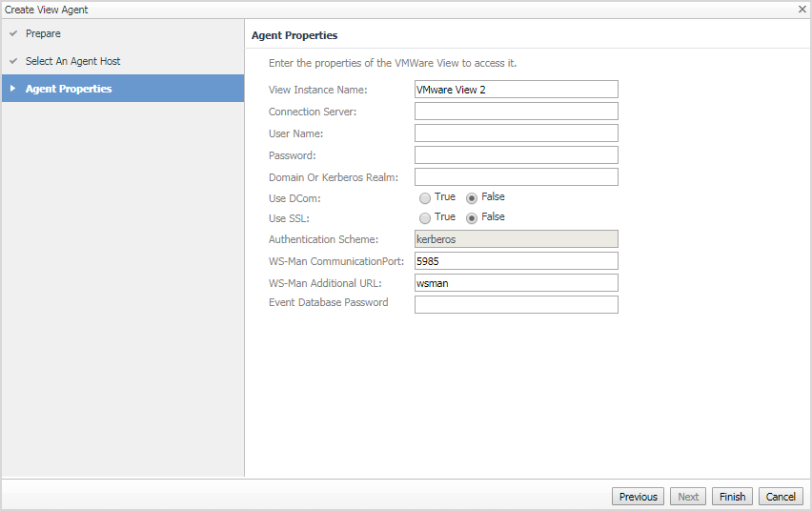Click the checkmark beside Select An Agent Host
Viewport: 812px width, 511px height.
tap(13, 61)
